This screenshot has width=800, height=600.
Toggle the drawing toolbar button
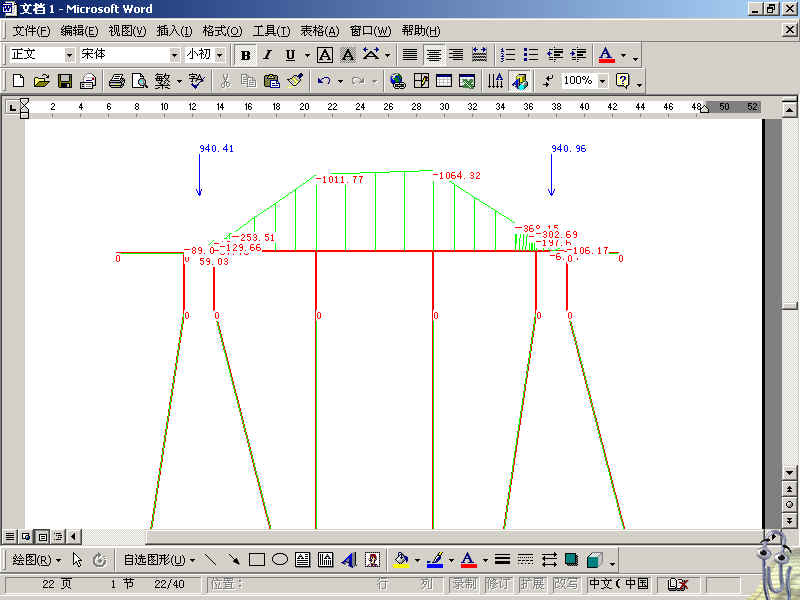pos(519,81)
